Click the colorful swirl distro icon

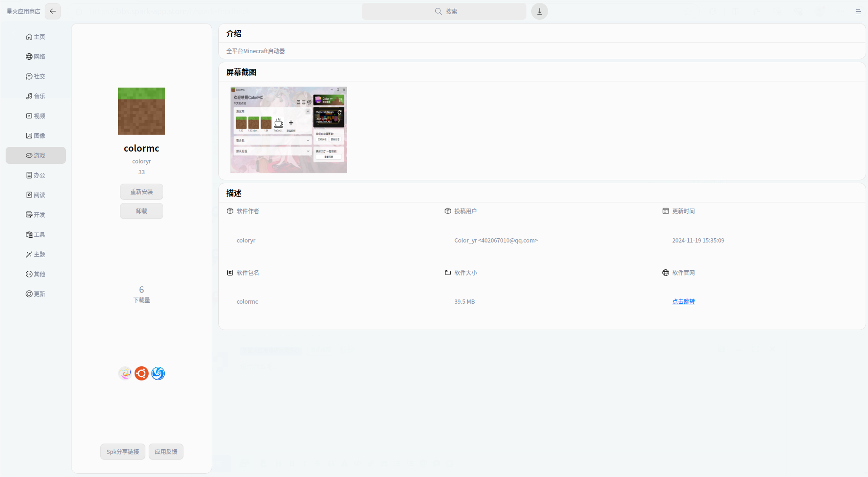click(125, 373)
